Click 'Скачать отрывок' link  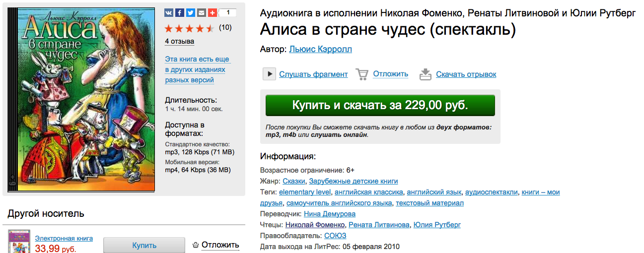466,74
